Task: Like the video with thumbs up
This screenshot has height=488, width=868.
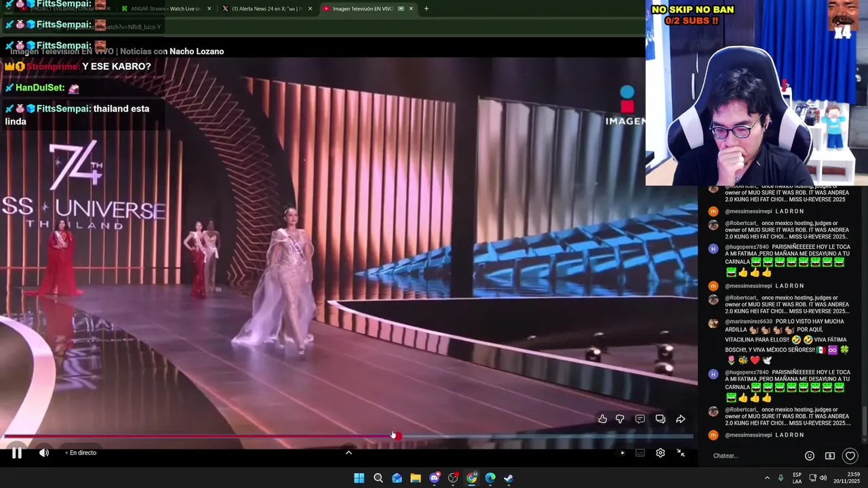Action: pyautogui.click(x=603, y=419)
